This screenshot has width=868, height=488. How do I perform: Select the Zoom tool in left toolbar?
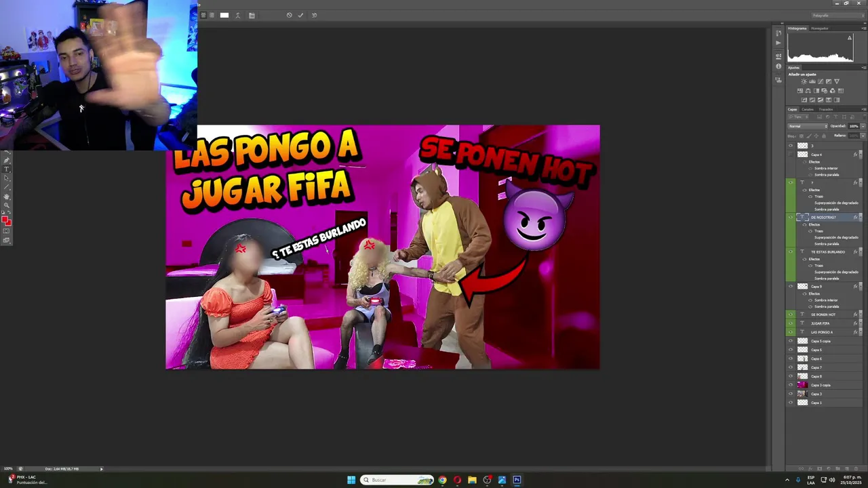(x=6, y=205)
